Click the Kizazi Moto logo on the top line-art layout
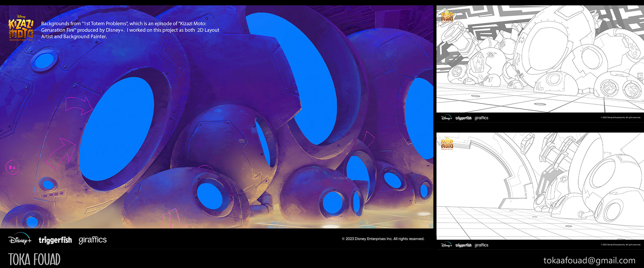Screen dimensions: 644x268 (x=447, y=16)
